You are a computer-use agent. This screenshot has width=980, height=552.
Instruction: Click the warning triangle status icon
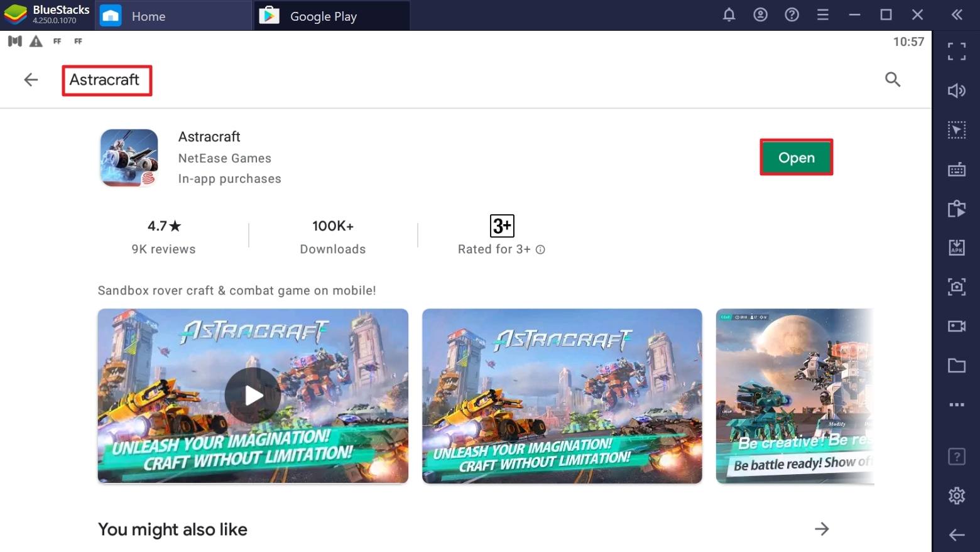point(36,41)
